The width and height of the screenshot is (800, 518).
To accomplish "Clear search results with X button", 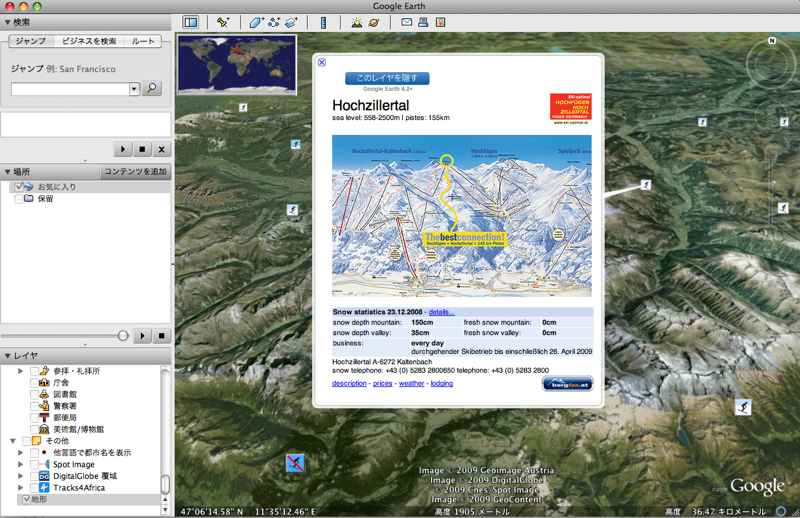I will (161, 149).
